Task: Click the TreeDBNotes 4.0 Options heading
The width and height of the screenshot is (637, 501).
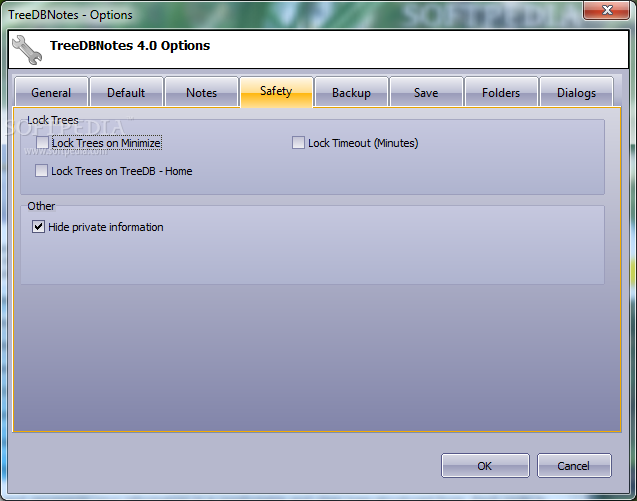Action: coord(130,46)
